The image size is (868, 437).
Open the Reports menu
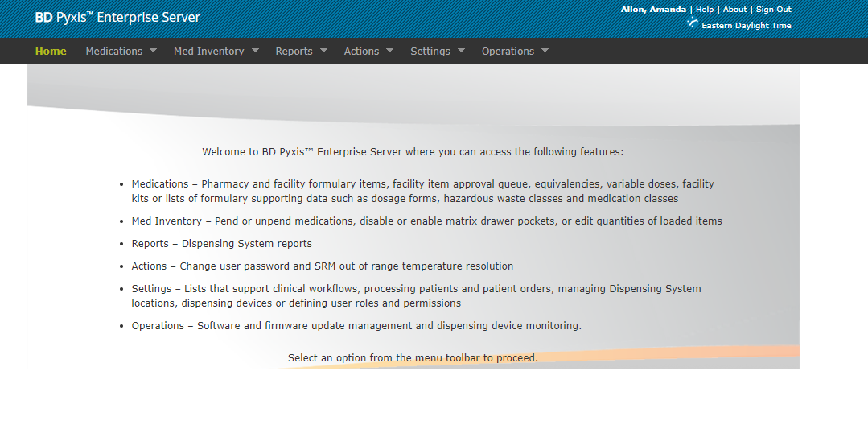[294, 51]
